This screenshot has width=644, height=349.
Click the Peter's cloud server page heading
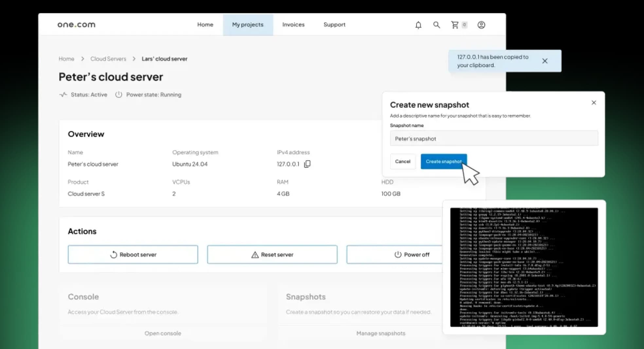click(111, 77)
